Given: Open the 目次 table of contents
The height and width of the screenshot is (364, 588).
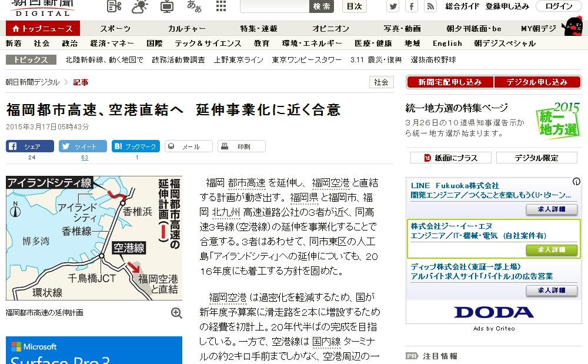Looking at the screenshot, I should 354,6.
